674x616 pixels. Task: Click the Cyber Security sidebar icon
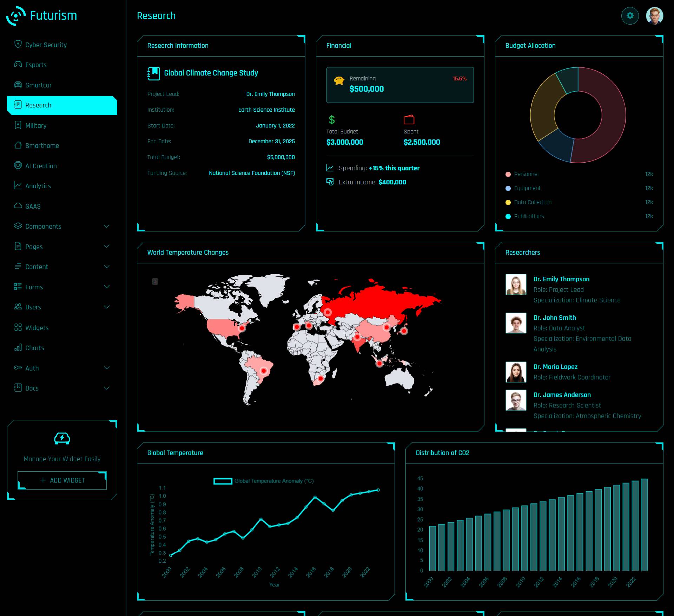coord(16,45)
